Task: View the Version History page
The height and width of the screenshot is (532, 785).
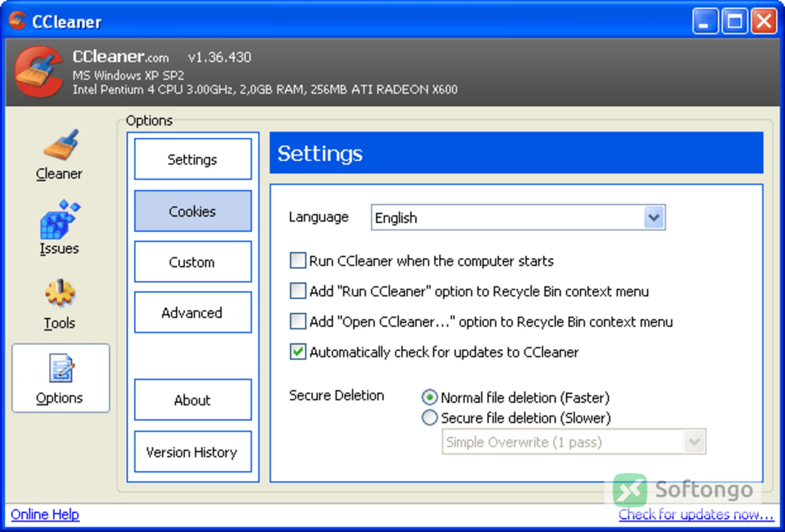Action: pos(193,452)
